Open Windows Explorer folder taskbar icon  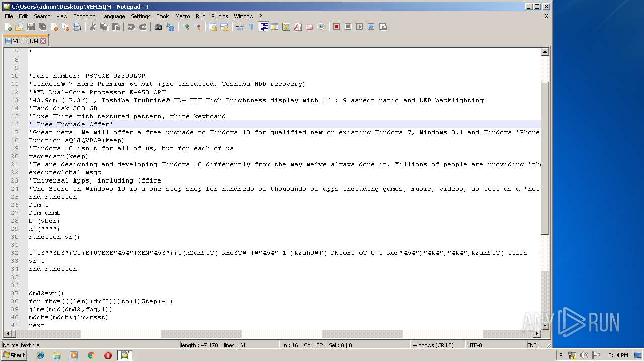point(57,355)
